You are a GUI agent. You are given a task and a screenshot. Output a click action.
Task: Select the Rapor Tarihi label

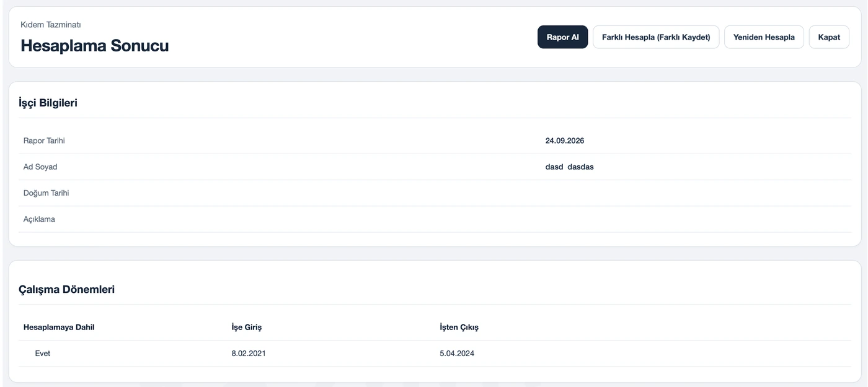(44, 141)
